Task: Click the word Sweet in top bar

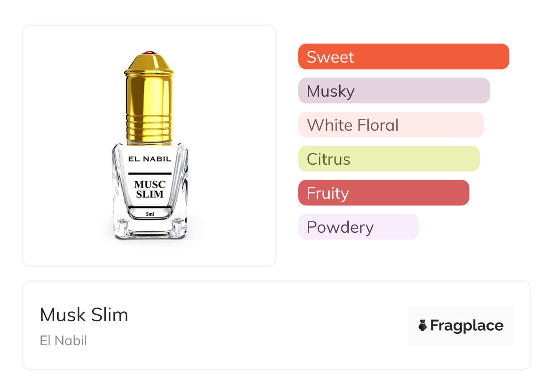Action: click(x=330, y=57)
